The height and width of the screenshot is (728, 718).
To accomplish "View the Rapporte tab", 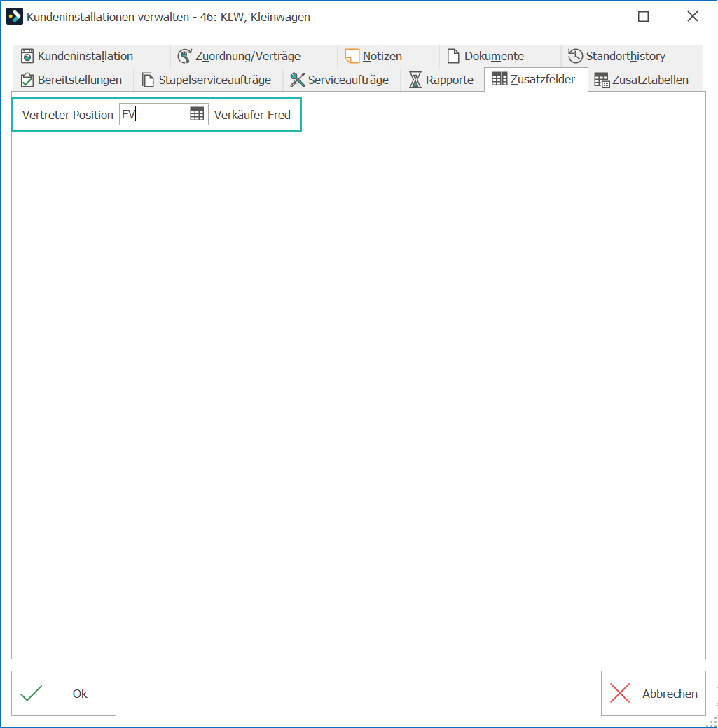I will 443,80.
